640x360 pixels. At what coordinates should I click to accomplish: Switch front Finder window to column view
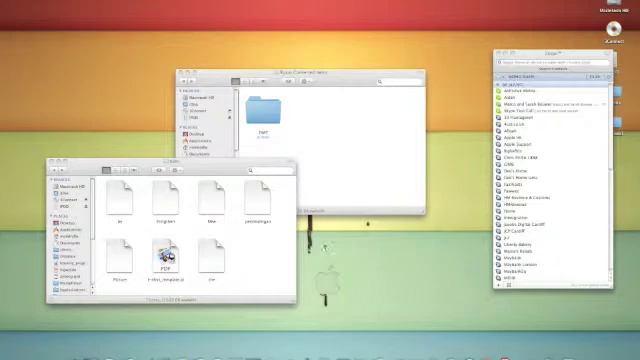[124, 170]
